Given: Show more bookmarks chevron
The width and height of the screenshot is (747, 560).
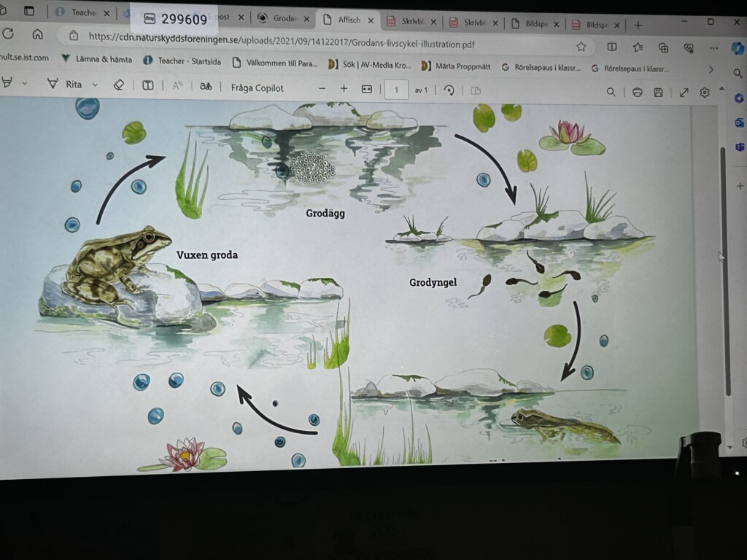Looking at the screenshot, I should (711, 69).
